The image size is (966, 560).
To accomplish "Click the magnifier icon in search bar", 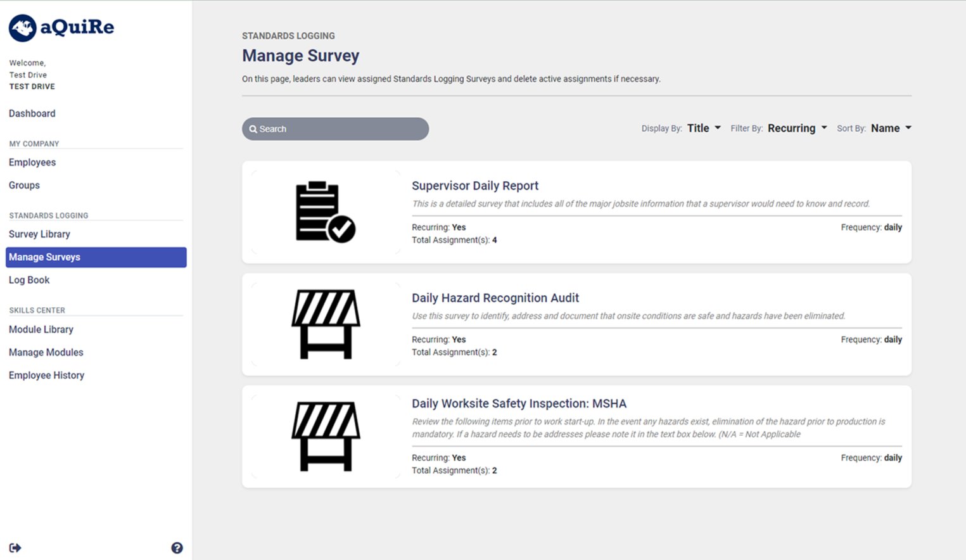I will [253, 129].
